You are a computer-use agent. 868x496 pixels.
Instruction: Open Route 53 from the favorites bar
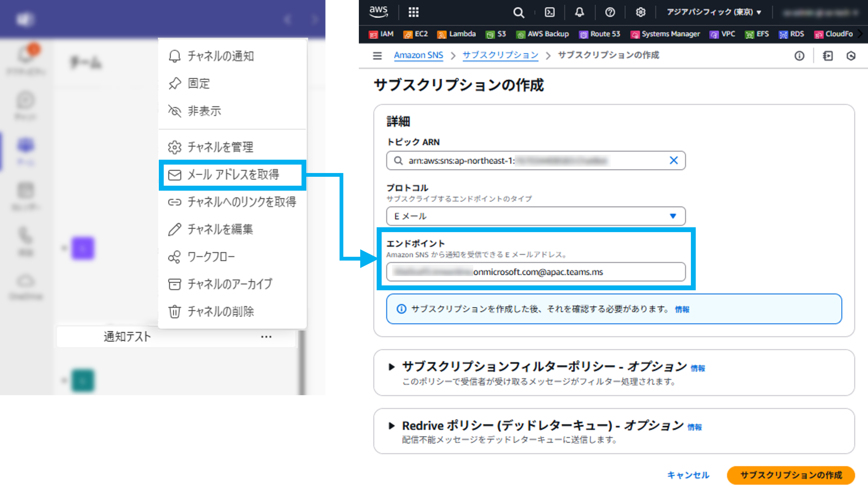coord(600,34)
